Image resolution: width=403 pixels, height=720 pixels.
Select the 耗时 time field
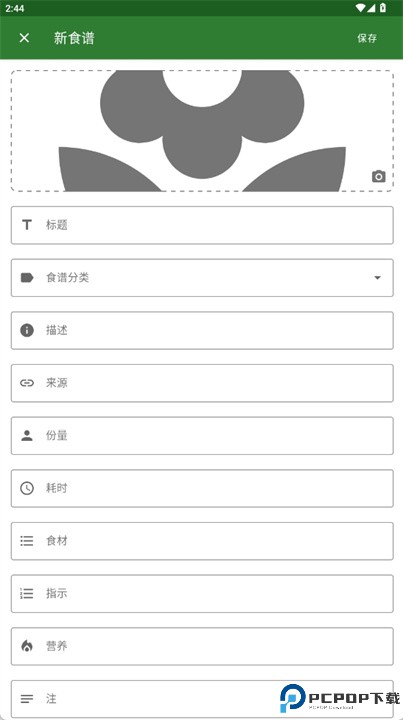(202, 488)
